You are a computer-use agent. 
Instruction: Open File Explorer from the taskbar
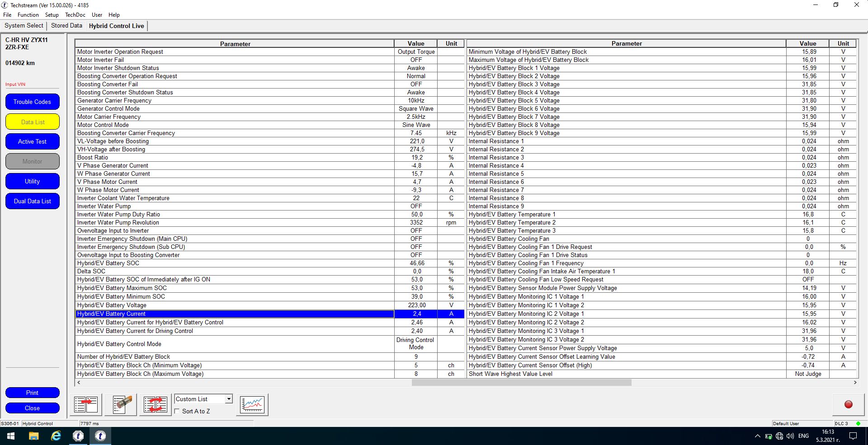click(33, 436)
